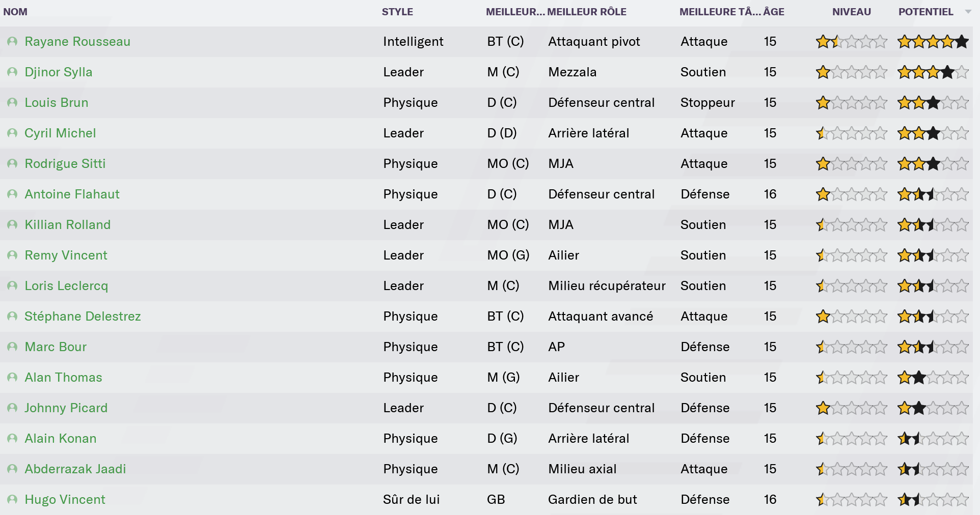Image resolution: width=980 pixels, height=515 pixels.
Task: Sort players by Nom column header
Action: (15, 12)
